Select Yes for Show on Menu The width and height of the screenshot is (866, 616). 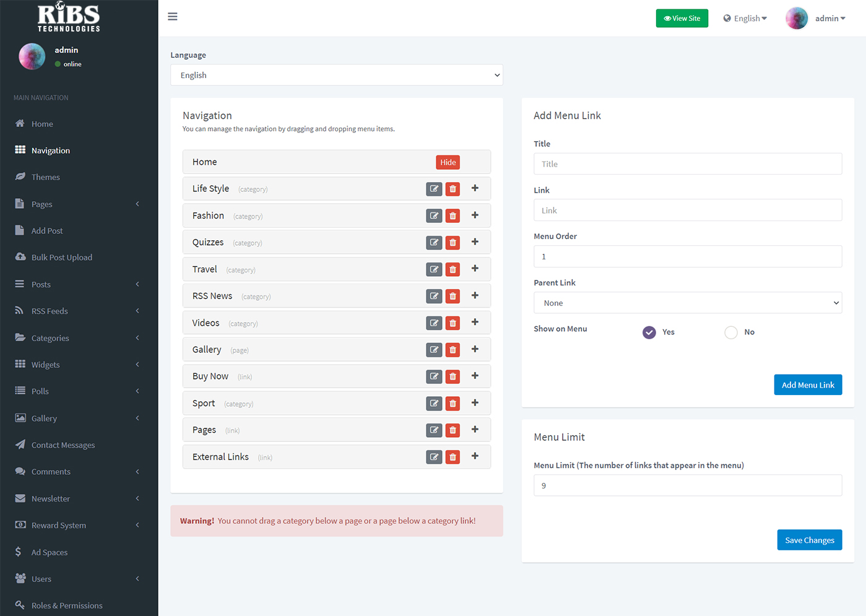click(649, 332)
